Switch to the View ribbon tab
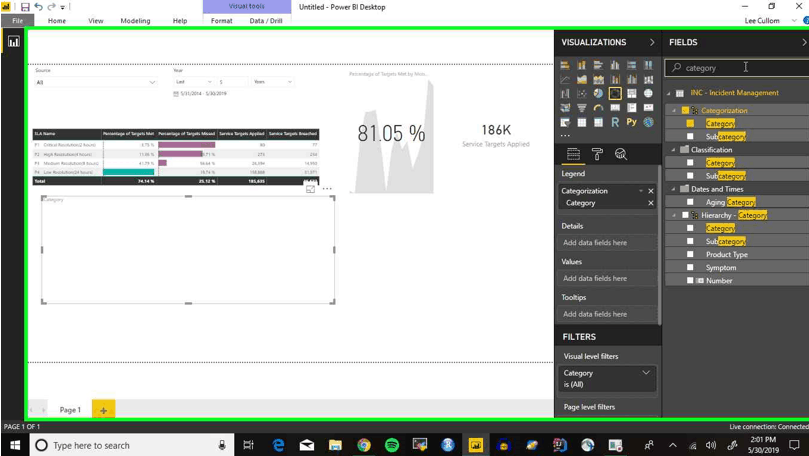809x456 pixels. [95, 21]
